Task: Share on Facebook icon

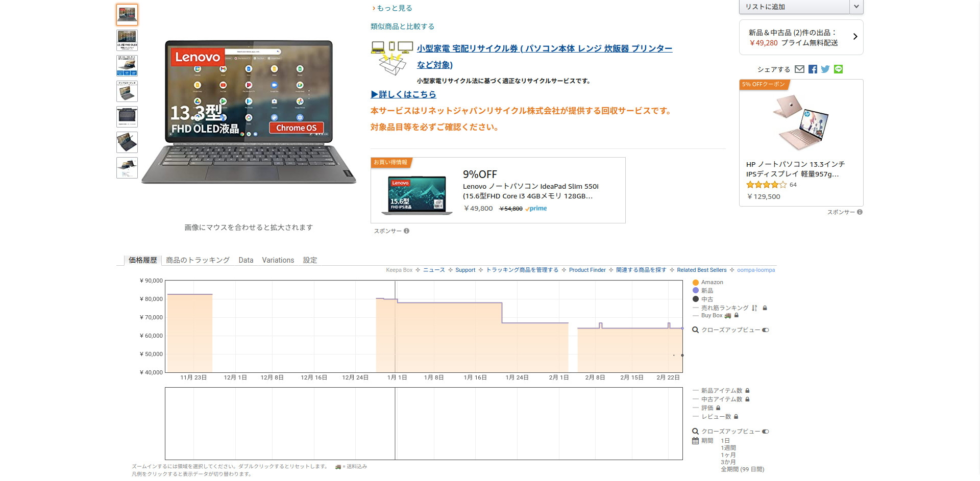Action: click(813, 69)
